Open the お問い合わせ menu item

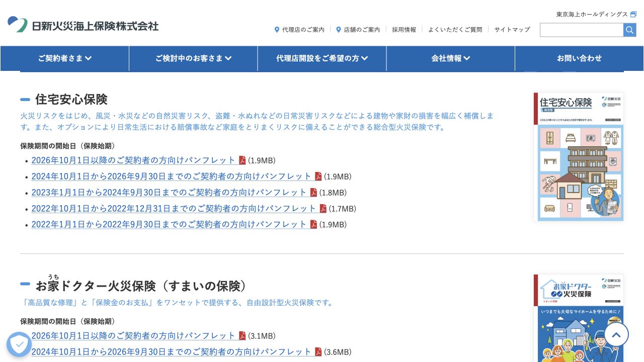coord(579,58)
